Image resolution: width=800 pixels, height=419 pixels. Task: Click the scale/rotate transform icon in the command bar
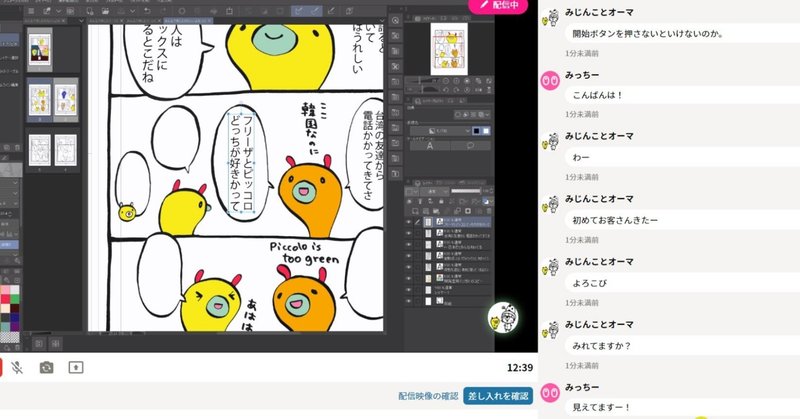(230, 11)
